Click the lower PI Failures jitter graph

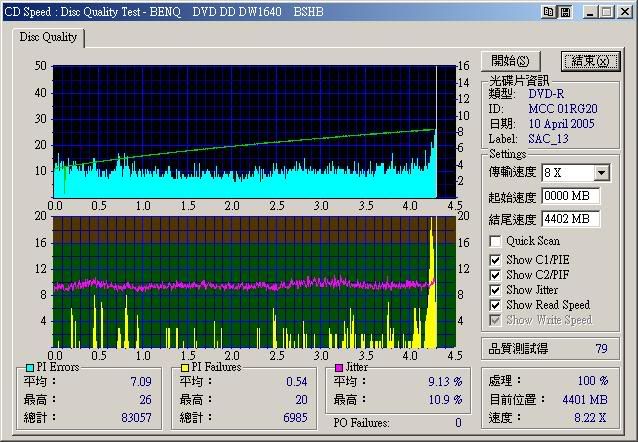254,282
